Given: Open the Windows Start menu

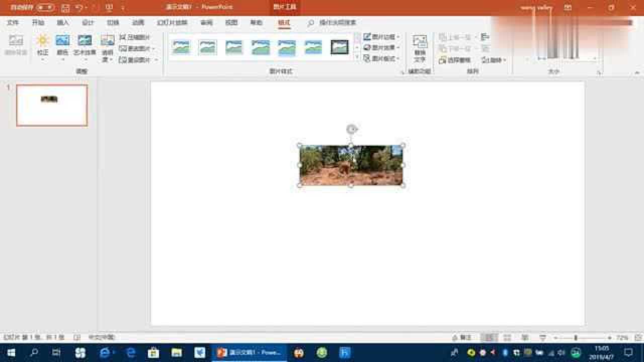Looking at the screenshot, I should (11, 352).
